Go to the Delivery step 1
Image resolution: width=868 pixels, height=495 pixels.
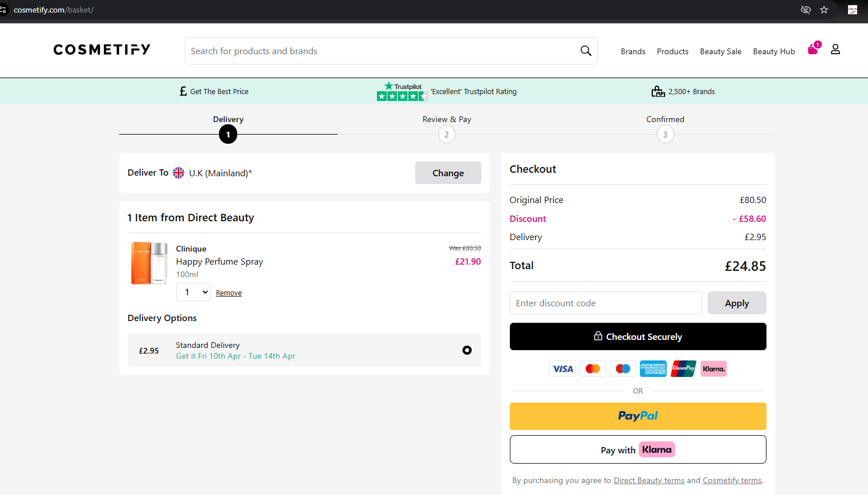coord(228,135)
